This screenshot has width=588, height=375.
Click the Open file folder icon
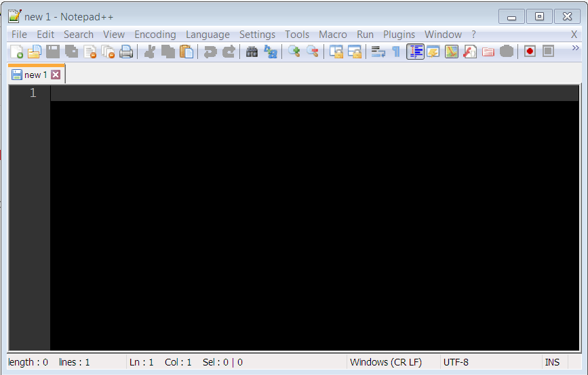tap(34, 52)
